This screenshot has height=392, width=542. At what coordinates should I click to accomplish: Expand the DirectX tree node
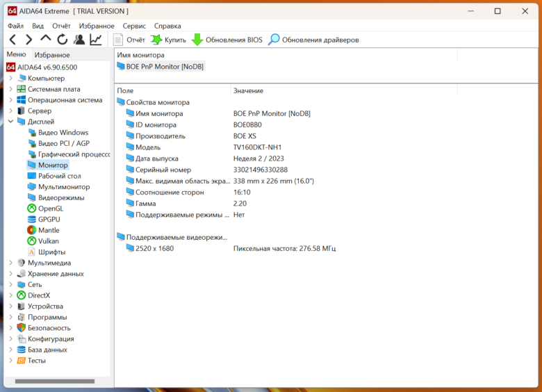tap(10, 295)
